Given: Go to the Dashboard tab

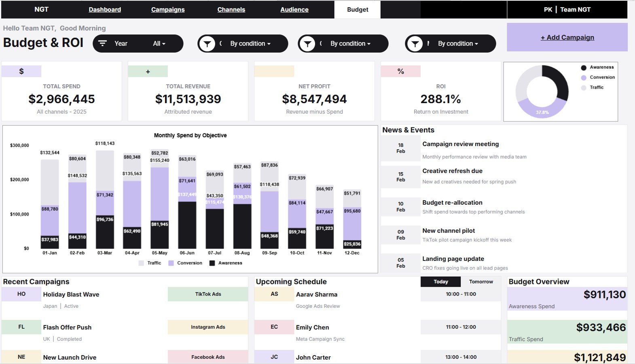Looking at the screenshot, I should tap(105, 9).
